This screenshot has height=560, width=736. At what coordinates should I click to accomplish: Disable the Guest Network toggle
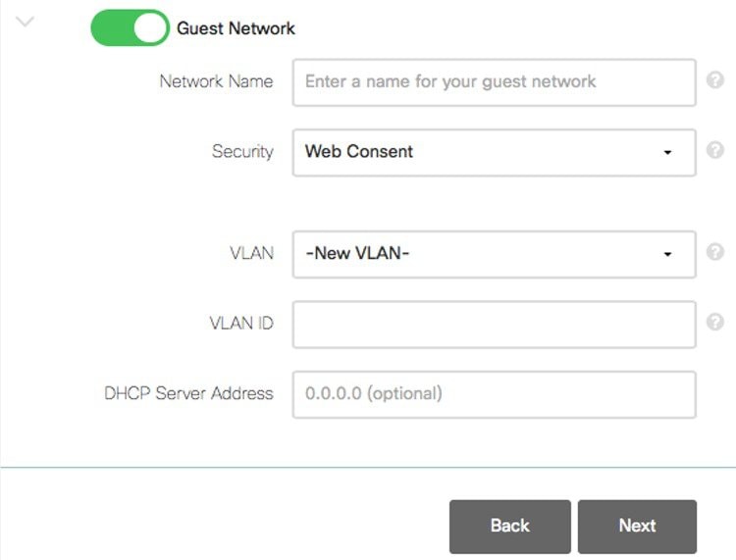pyautogui.click(x=130, y=28)
